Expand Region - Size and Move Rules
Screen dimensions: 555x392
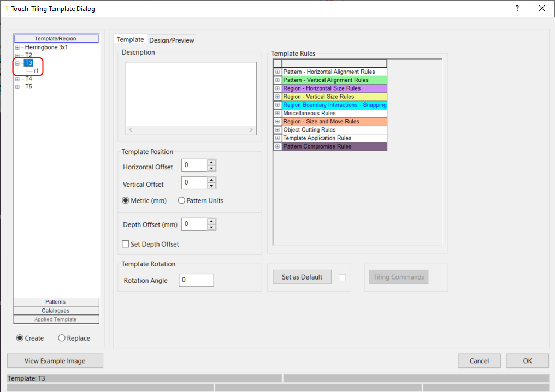(x=277, y=122)
